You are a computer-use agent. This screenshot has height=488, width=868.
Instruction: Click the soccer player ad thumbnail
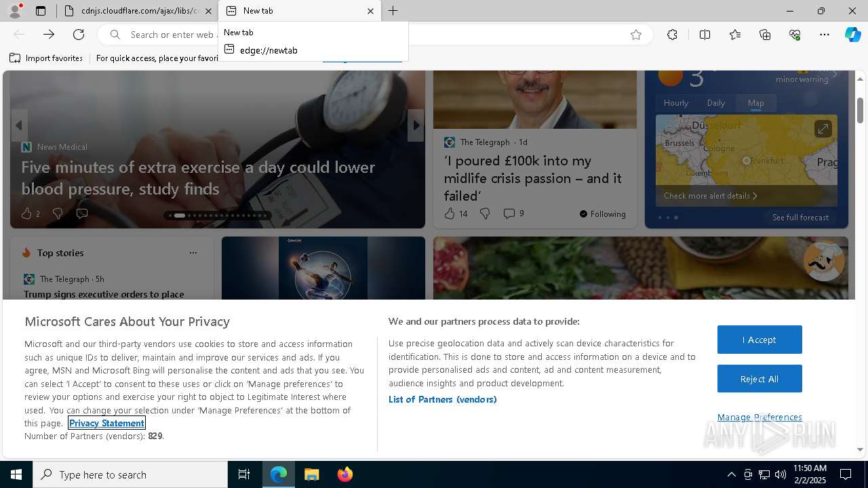click(323, 268)
